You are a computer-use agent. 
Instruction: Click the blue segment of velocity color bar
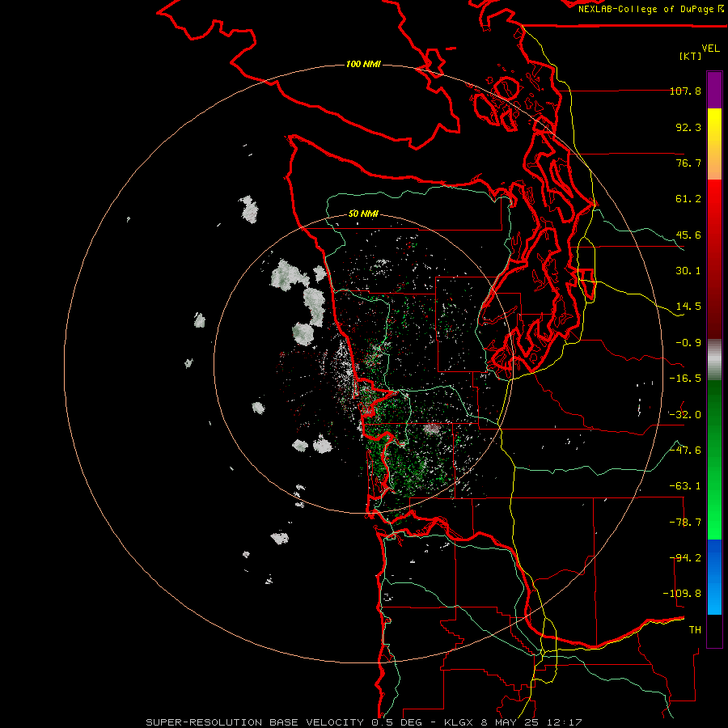(x=714, y=577)
